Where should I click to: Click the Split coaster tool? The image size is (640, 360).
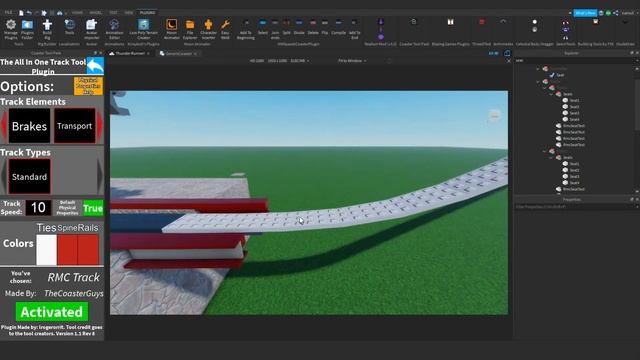287,27
